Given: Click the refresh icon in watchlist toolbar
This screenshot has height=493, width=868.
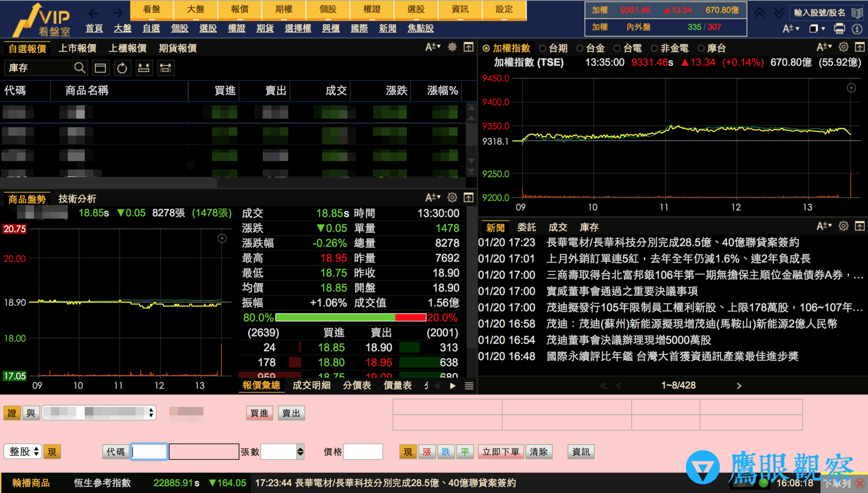Looking at the screenshot, I should [122, 68].
